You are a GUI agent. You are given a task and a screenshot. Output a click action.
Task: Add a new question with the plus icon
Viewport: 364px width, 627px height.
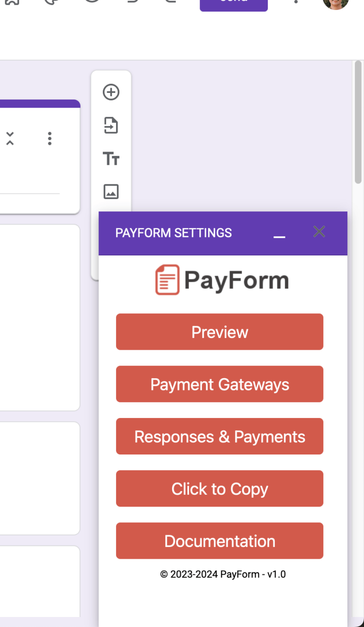click(111, 92)
